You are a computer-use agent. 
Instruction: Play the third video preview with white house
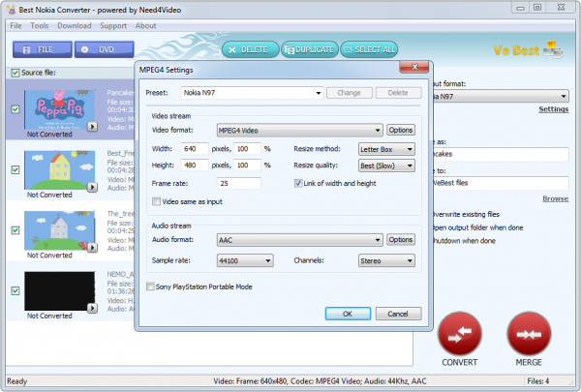coord(92,248)
